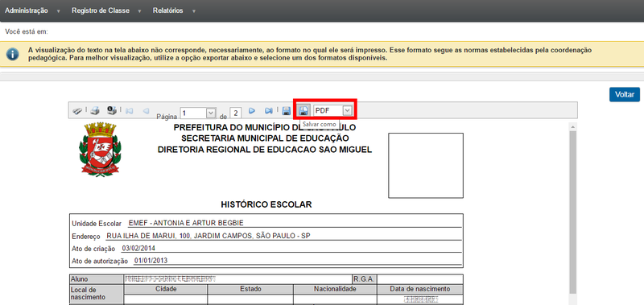Expand arrow next to Registro de Classe
The image size is (644, 305).
pyautogui.click(x=140, y=11)
